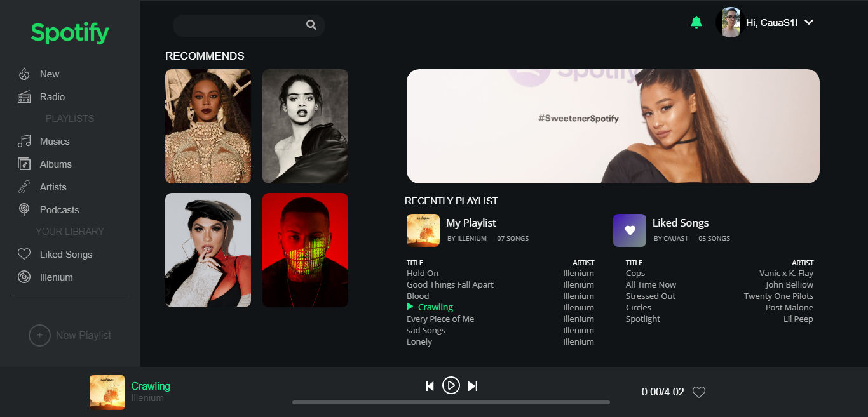The height and width of the screenshot is (417, 868).
Task: Click artist Twenty One Pilots
Action: click(778, 296)
